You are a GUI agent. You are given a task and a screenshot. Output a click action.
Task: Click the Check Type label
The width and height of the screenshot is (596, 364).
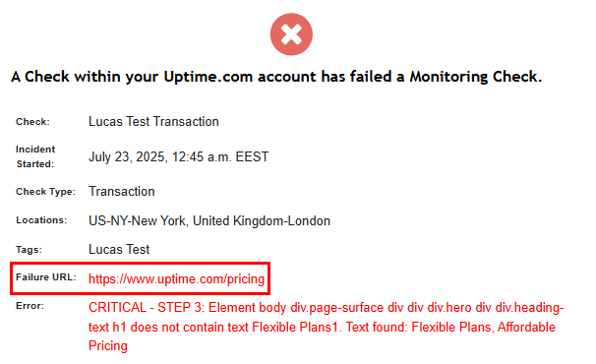pos(45,191)
